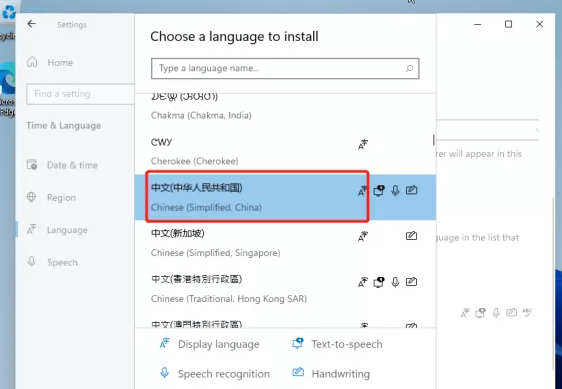The width and height of the screenshot is (562, 389).
Task: Click text-to-speech icon for Chinese Simplified China
Action: tap(379, 190)
